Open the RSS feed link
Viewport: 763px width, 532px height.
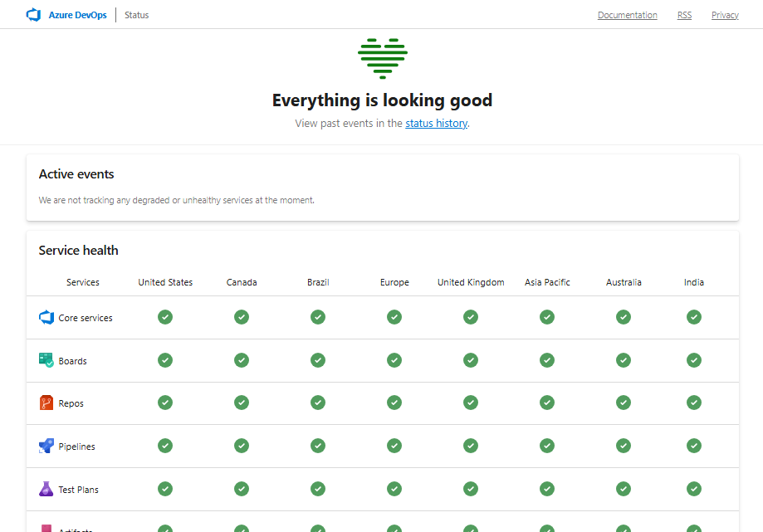[x=684, y=15]
